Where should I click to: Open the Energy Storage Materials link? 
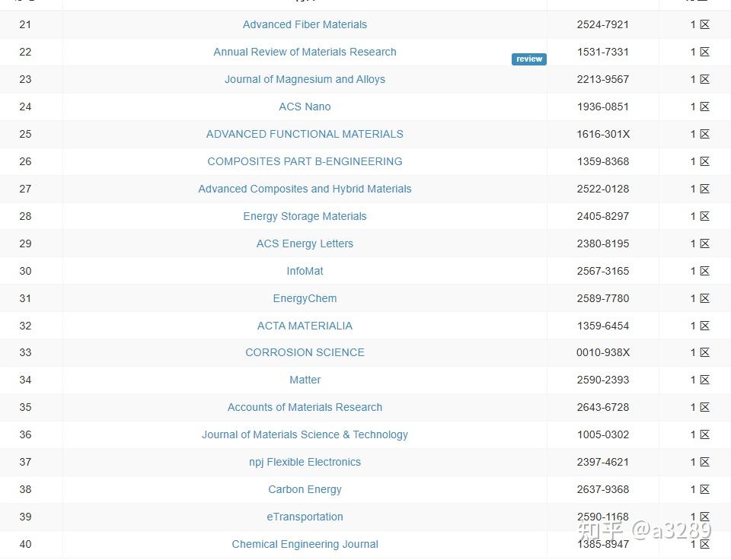[x=305, y=216]
